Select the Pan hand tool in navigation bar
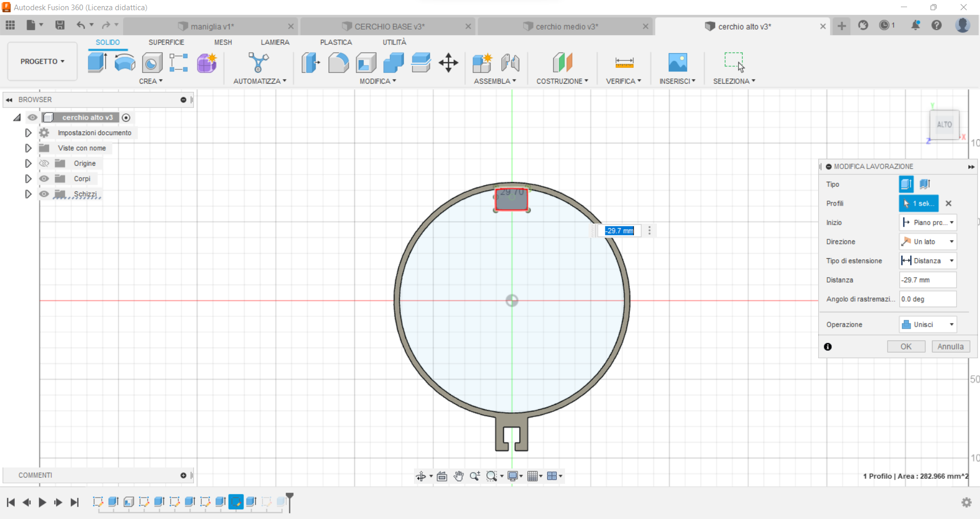 point(458,476)
